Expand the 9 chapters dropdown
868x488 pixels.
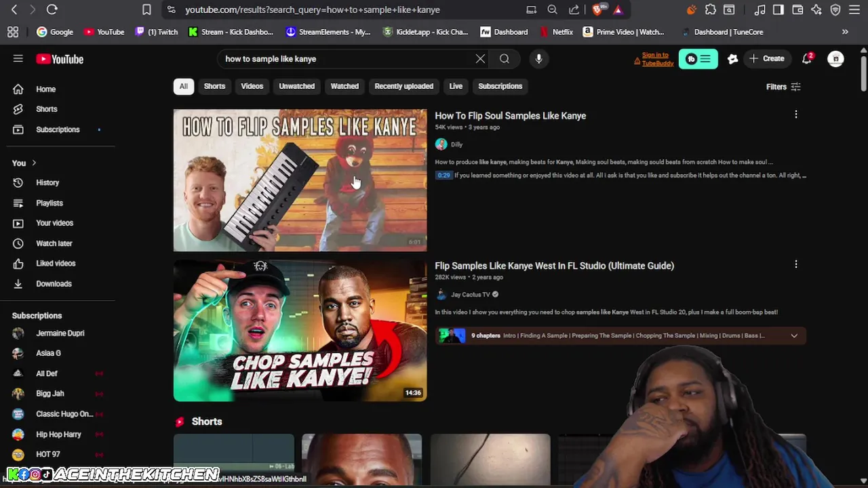pyautogui.click(x=793, y=335)
